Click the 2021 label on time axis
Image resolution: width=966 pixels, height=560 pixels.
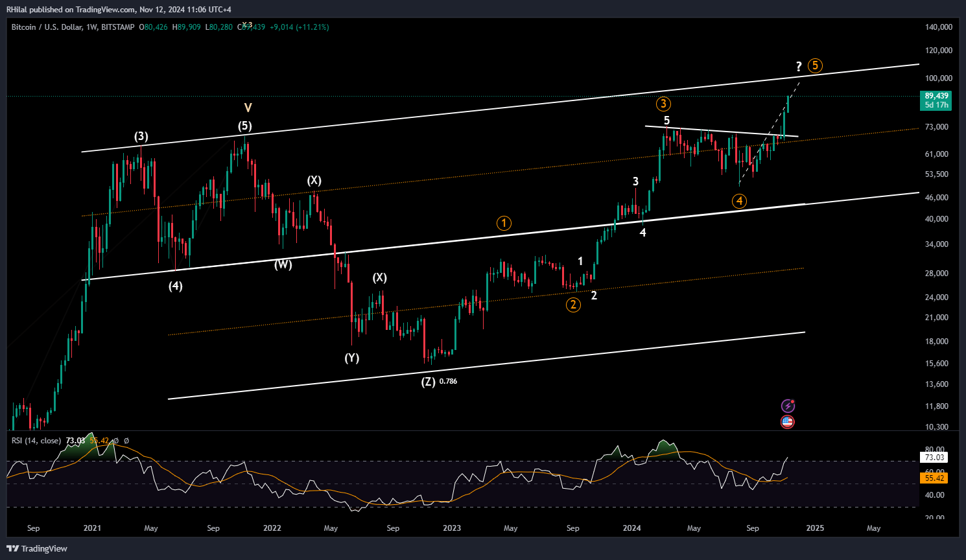point(92,528)
